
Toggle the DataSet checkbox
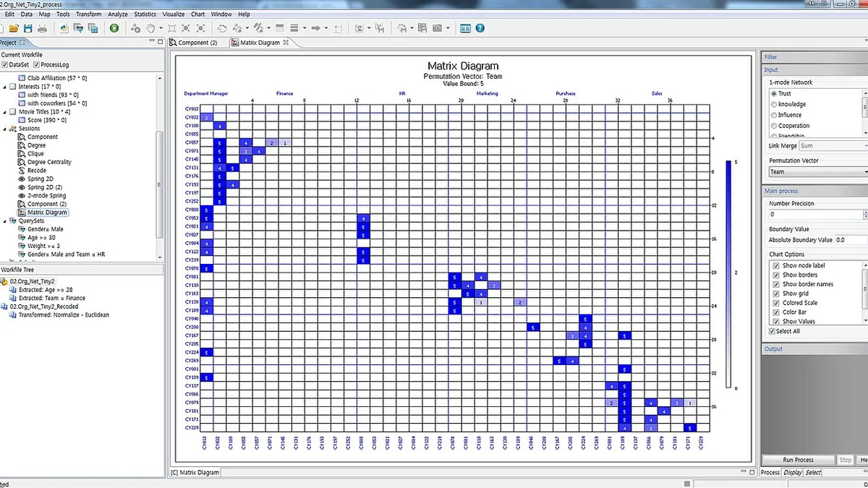(5, 65)
